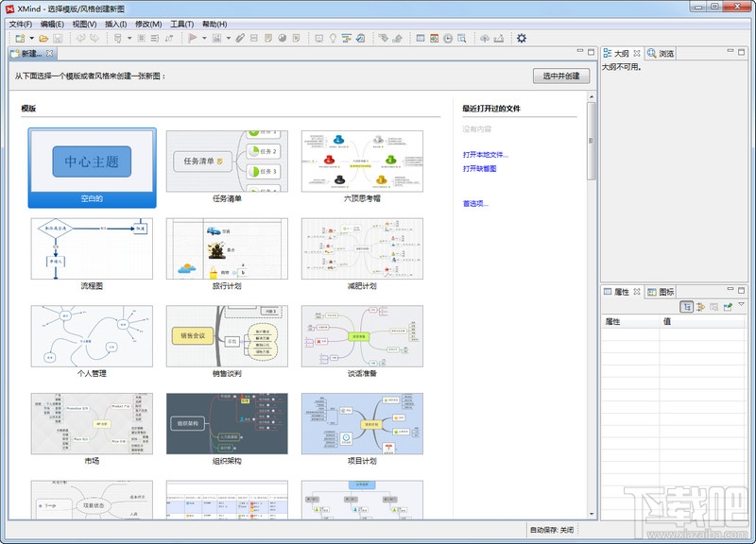The width and height of the screenshot is (756, 544).
Task: Click the Marker flag toolbar icon
Action: click(x=193, y=38)
